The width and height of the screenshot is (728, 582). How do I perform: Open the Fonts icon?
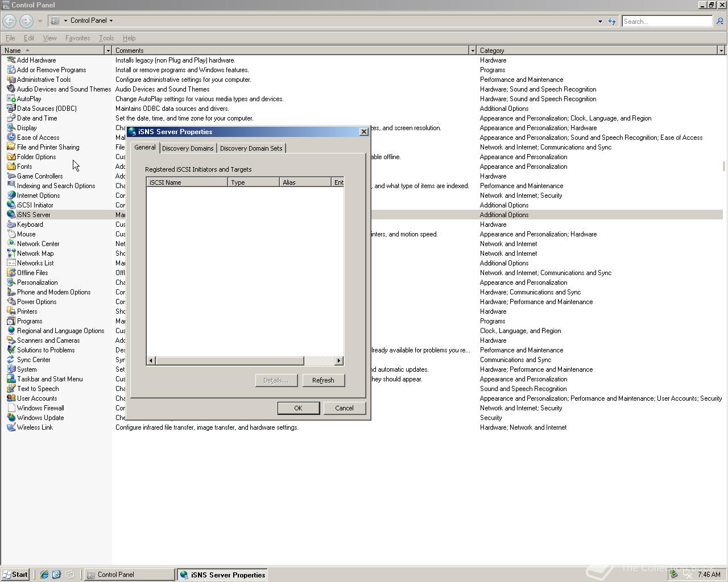(11, 167)
